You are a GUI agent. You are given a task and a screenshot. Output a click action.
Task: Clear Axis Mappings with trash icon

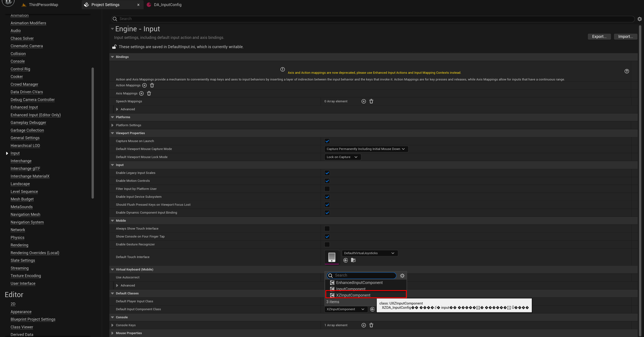149,93
